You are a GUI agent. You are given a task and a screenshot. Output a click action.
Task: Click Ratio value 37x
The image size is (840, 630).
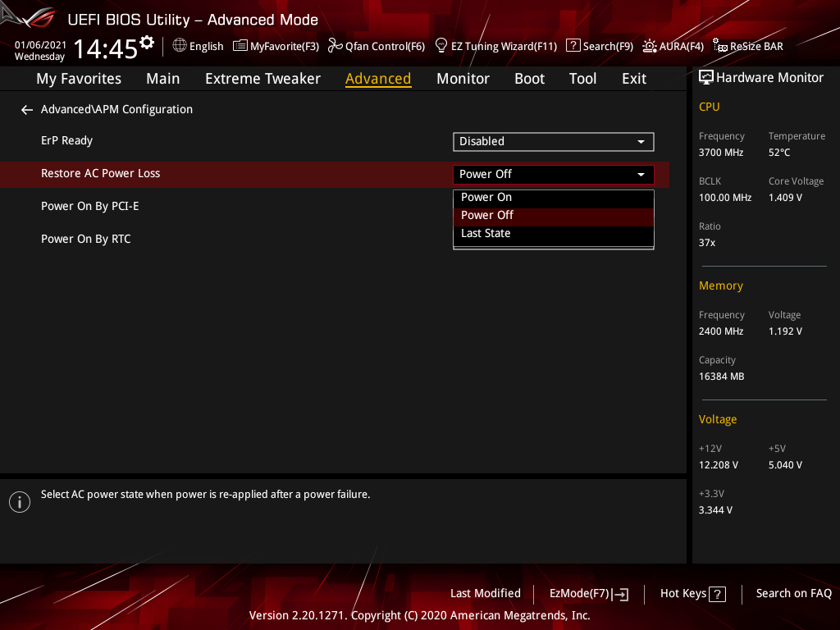[x=706, y=243]
